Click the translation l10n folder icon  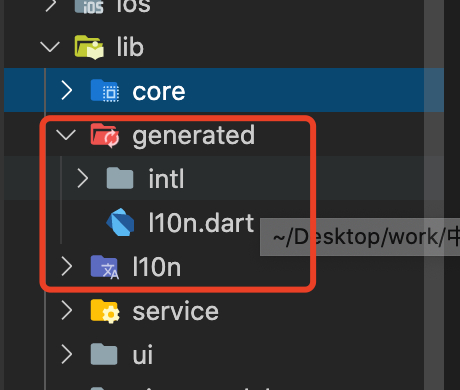click(105, 267)
